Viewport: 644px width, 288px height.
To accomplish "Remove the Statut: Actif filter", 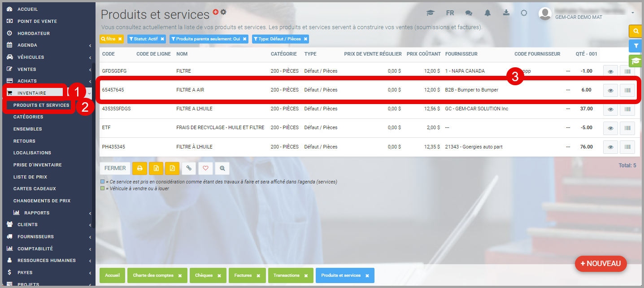I will [162, 39].
